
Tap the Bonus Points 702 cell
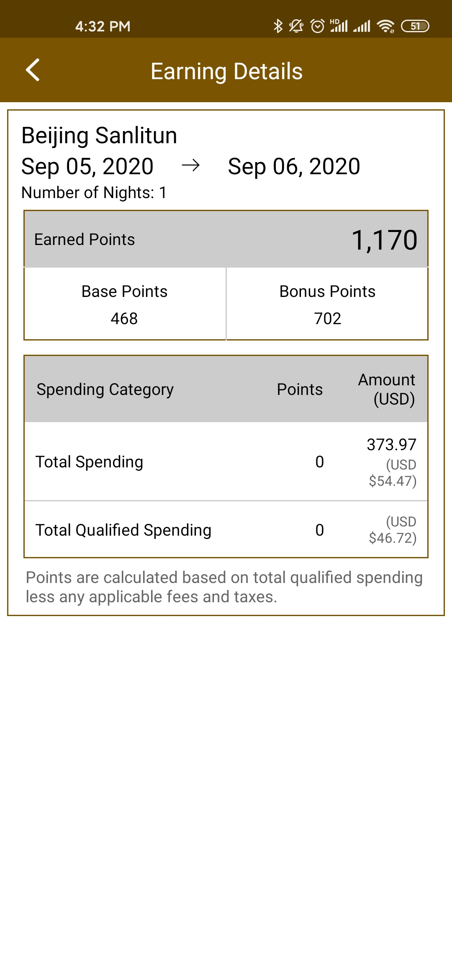tap(327, 304)
